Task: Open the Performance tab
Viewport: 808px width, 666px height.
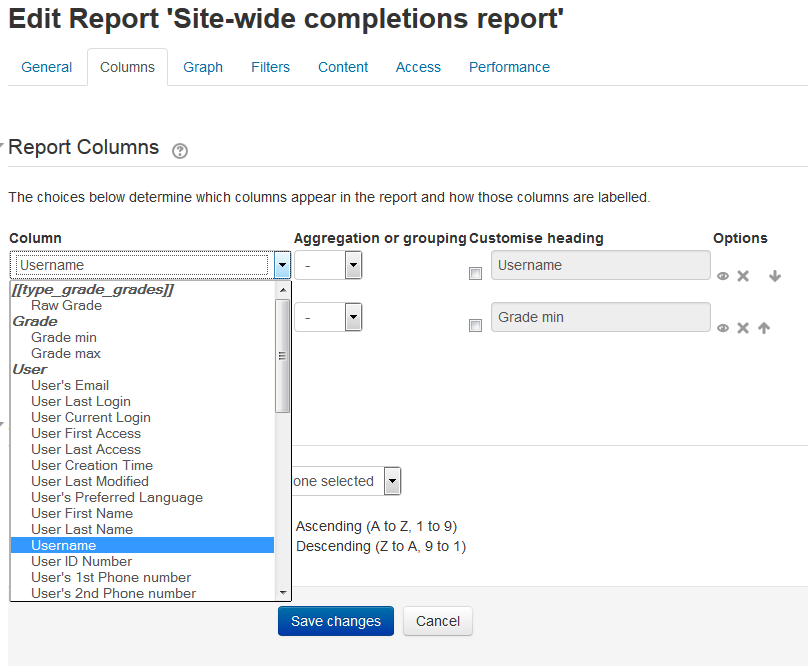Action: point(509,67)
